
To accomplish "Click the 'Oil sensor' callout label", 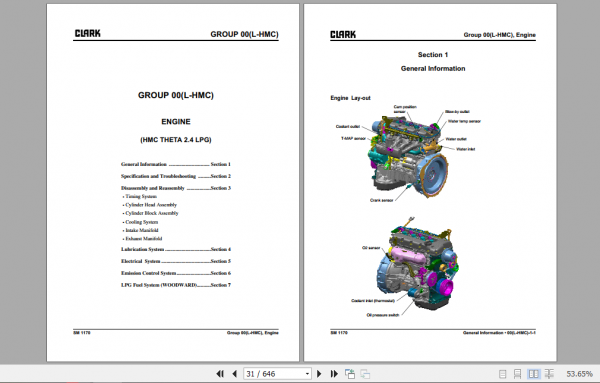I will point(371,248).
